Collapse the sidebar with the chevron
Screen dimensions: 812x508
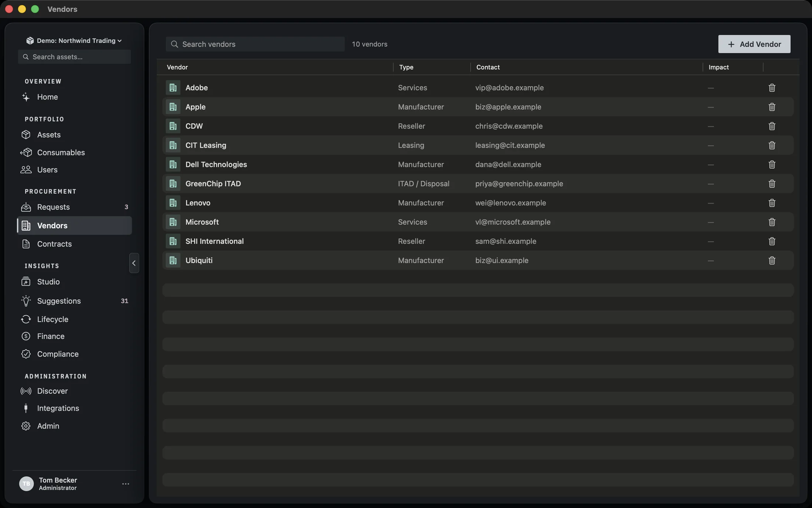(x=134, y=263)
